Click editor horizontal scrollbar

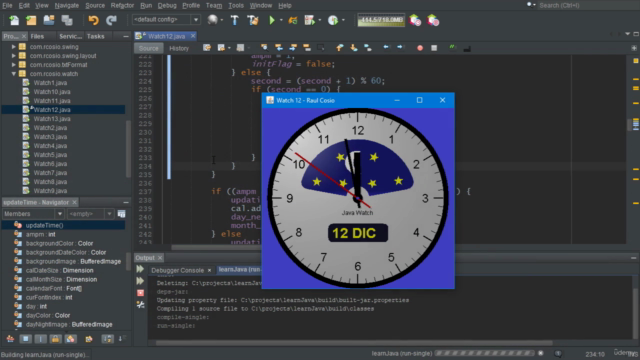[x=216, y=247]
